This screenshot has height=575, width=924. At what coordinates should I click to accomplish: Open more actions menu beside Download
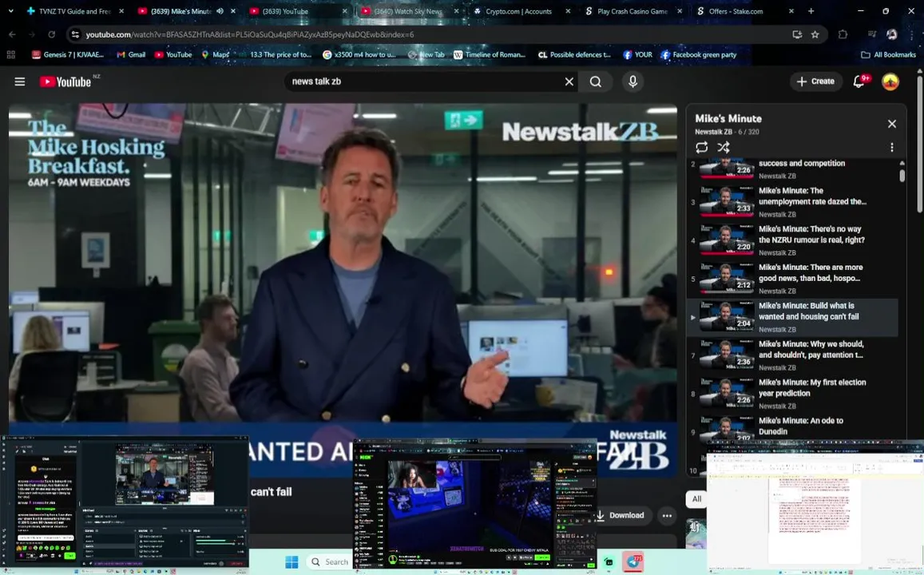(x=667, y=515)
